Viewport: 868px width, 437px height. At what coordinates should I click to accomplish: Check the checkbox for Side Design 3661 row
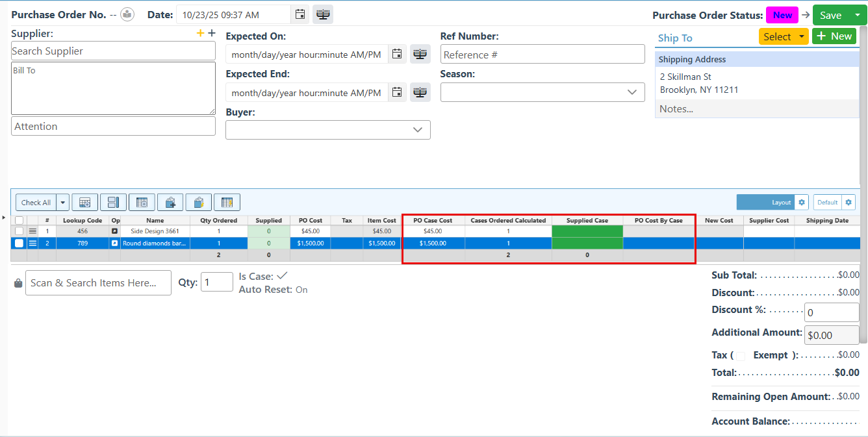click(19, 231)
